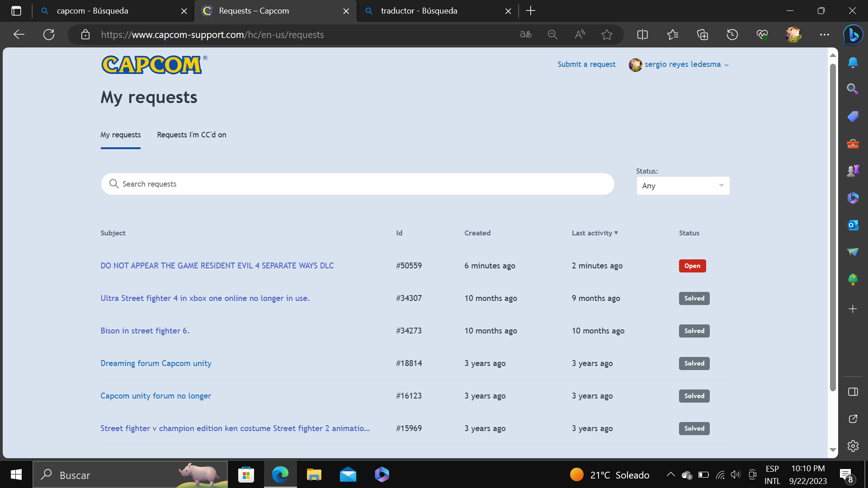Open sidebar Tools briefcase
Viewport: 868px width, 488px height.
853,144
